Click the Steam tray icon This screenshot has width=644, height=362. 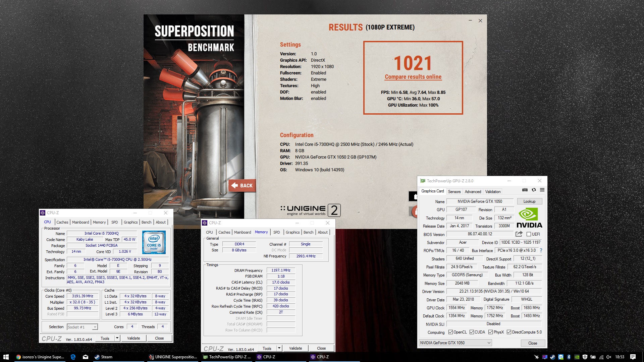point(552,357)
